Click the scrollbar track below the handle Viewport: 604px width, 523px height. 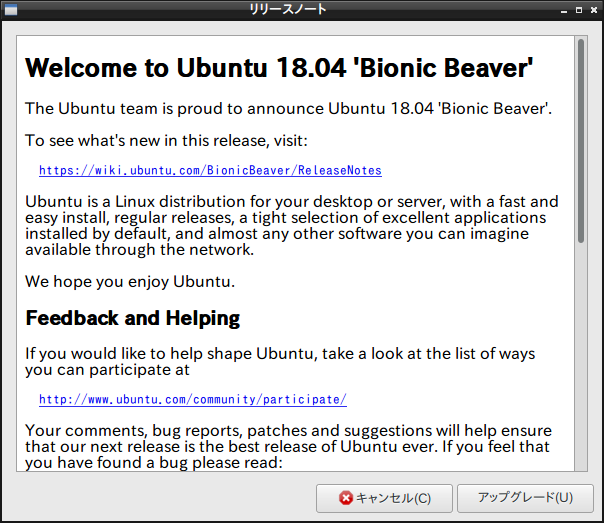[581, 356]
